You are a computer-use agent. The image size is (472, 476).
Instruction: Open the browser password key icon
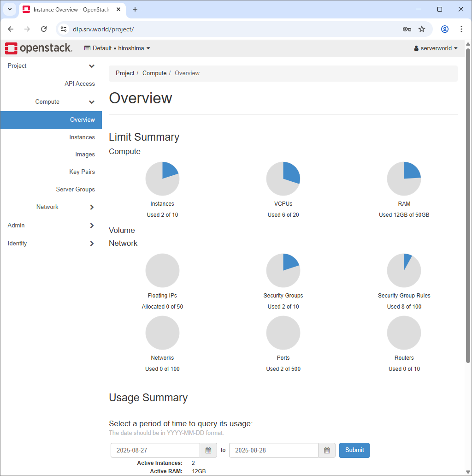pos(407,29)
